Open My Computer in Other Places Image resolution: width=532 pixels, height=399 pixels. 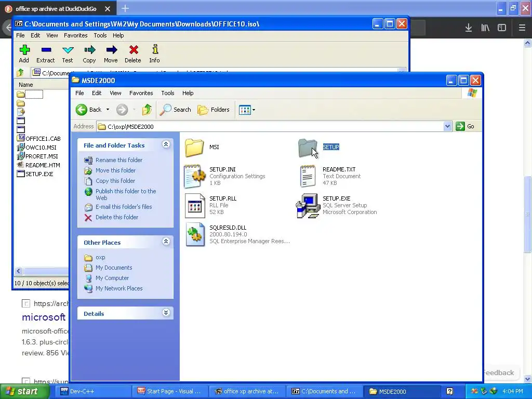point(112,278)
